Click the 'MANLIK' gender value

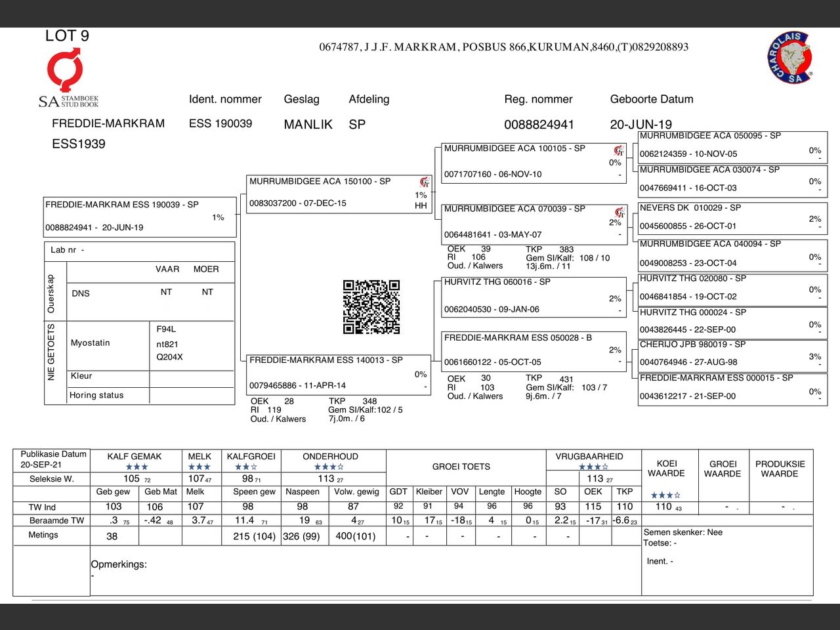pyautogui.click(x=308, y=124)
